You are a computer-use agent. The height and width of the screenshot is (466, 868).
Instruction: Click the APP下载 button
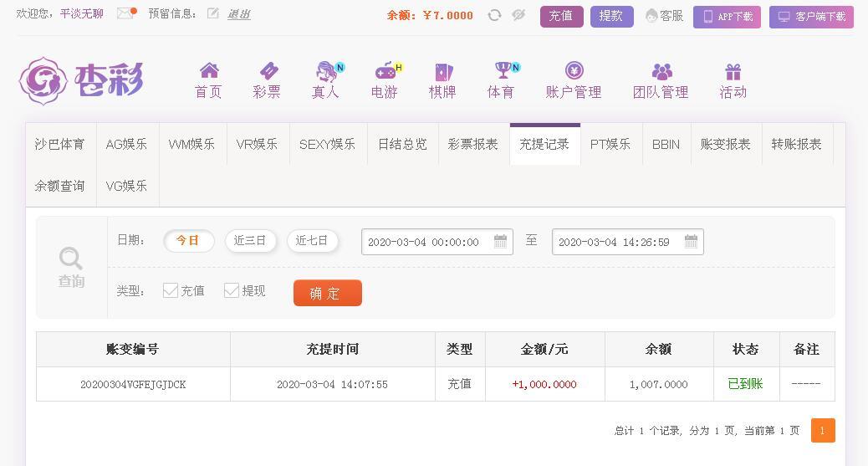[727, 17]
